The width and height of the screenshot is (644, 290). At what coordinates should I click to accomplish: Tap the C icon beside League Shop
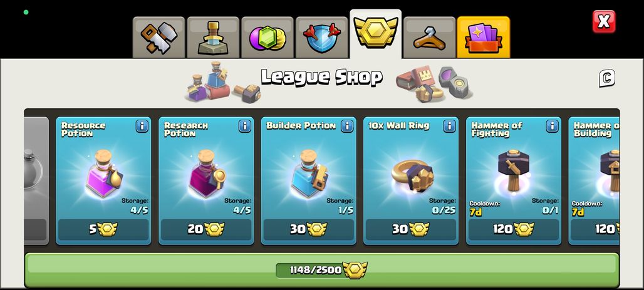606,78
